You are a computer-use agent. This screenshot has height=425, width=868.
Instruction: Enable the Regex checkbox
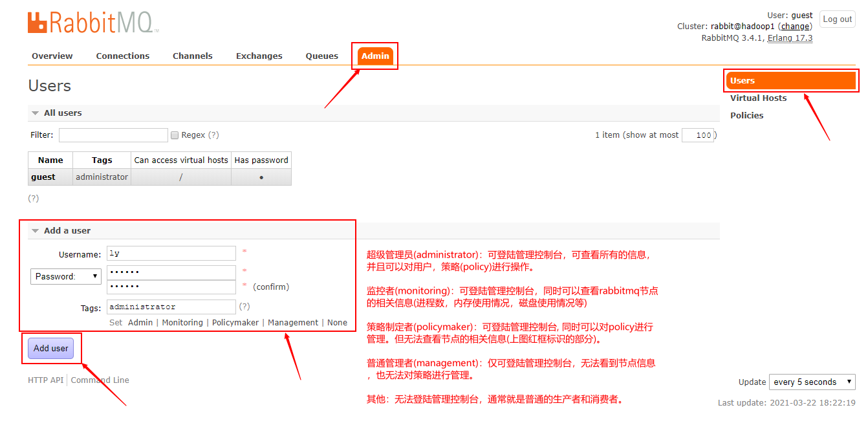pos(175,135)
